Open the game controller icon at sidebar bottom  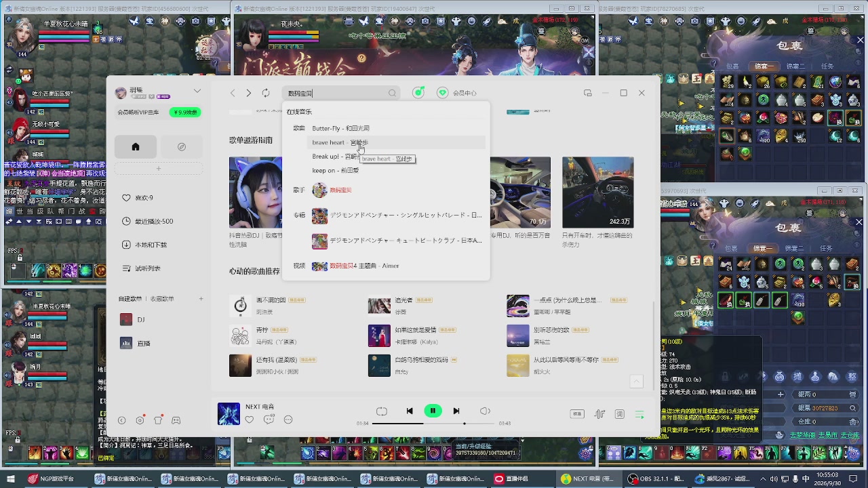coord(176,420)
